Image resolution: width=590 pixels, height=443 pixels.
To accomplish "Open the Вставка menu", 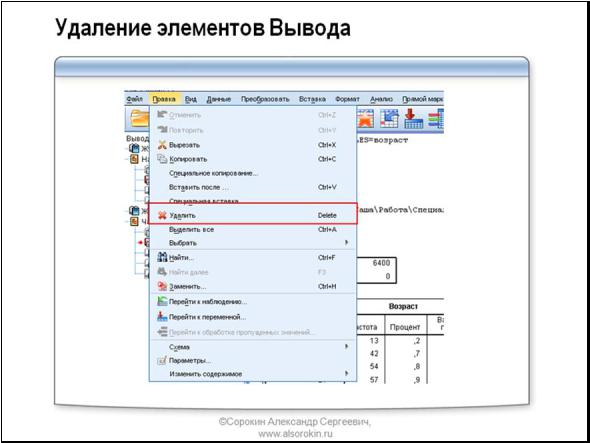I will click(x=312, y=99).
